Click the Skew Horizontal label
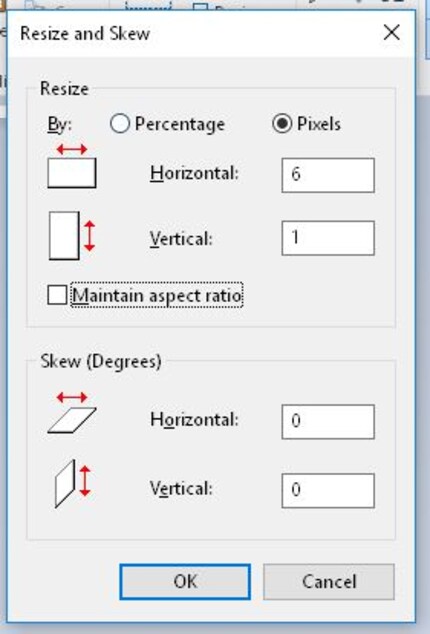Viewport: 430px width, 634px height. (x=195, y=420)
